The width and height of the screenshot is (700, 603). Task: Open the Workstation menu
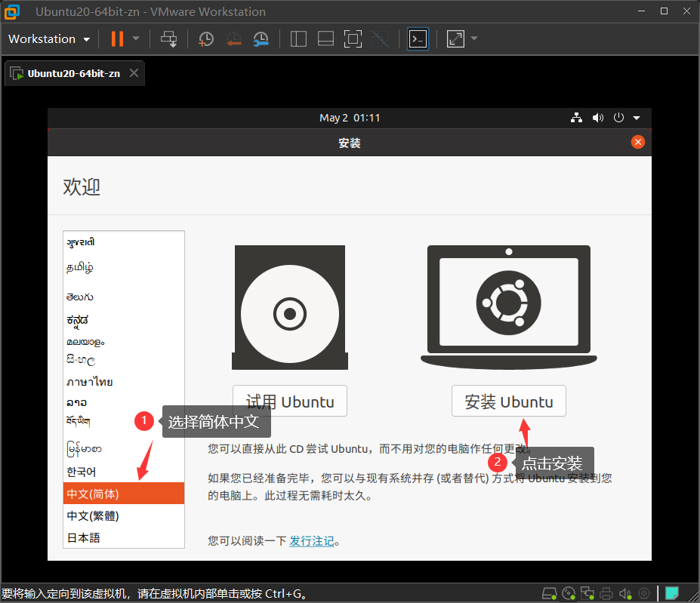(x=49, y=38)
